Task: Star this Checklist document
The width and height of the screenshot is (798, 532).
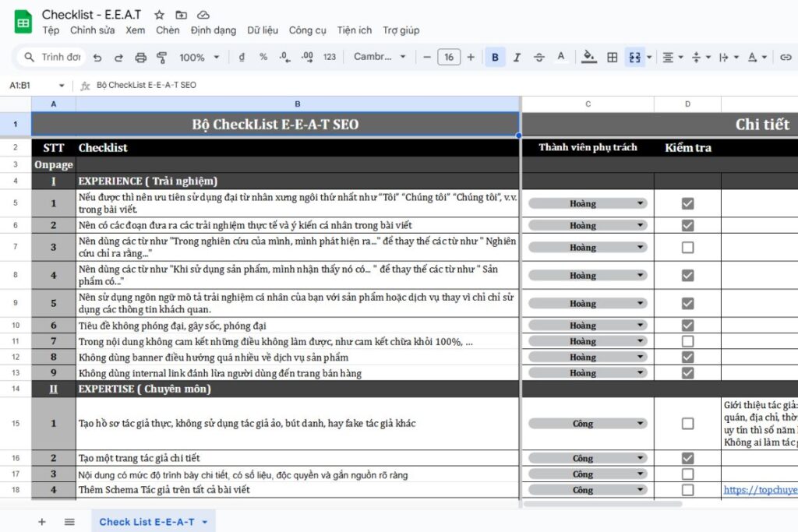Action: (x=159, y=15)
